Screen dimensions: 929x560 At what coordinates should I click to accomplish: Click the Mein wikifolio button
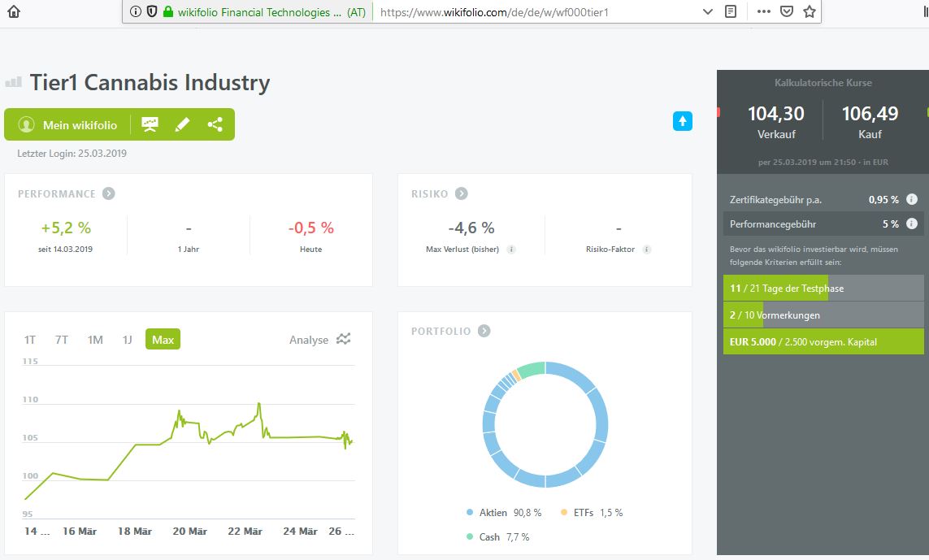tap(67, 124)
